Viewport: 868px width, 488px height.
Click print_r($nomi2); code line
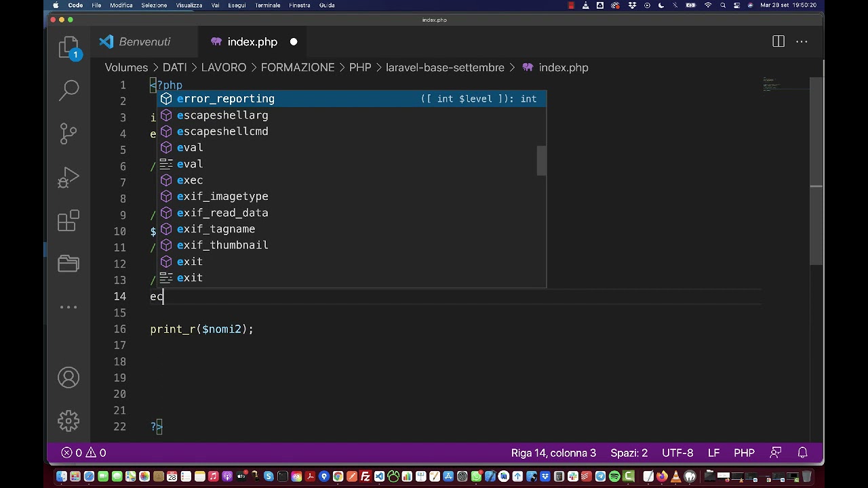click(201, 329)
